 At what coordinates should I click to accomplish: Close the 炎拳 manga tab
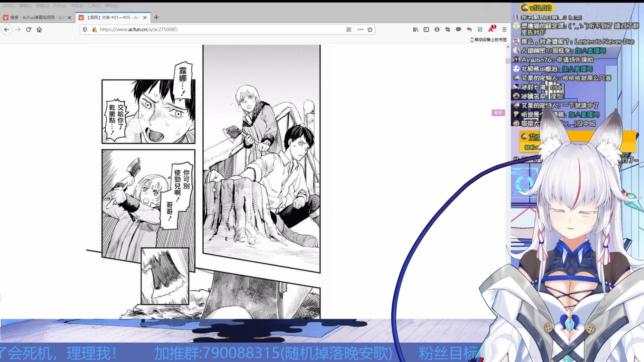[145, 17]
